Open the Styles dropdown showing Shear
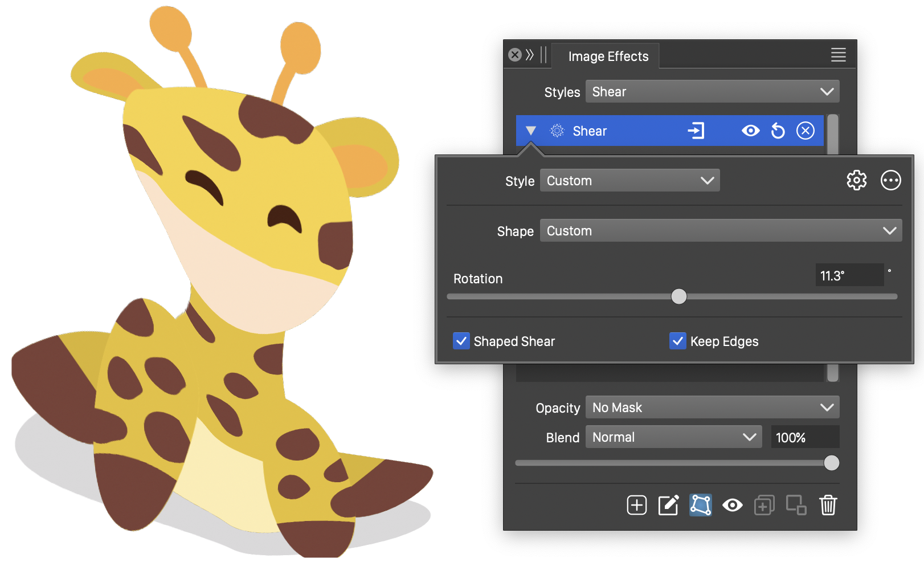The width and height of the screenshot is (924, 570). 712,92
